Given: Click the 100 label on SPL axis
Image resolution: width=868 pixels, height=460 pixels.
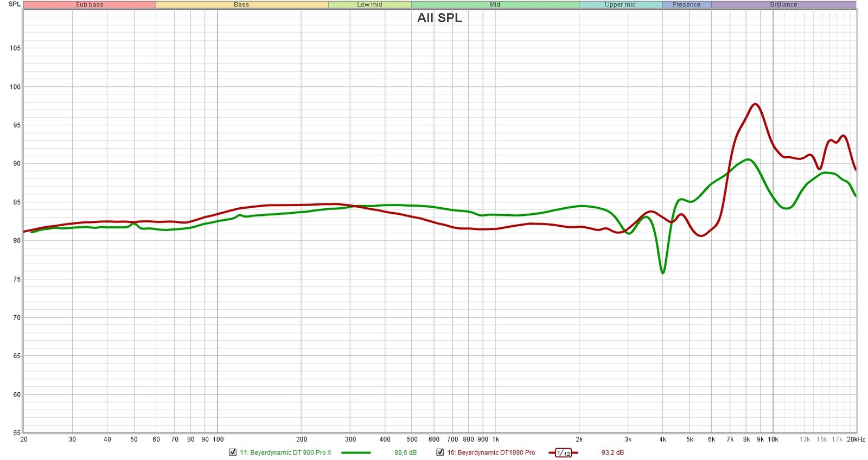Looking at the screenshot, I should point(15,87).
